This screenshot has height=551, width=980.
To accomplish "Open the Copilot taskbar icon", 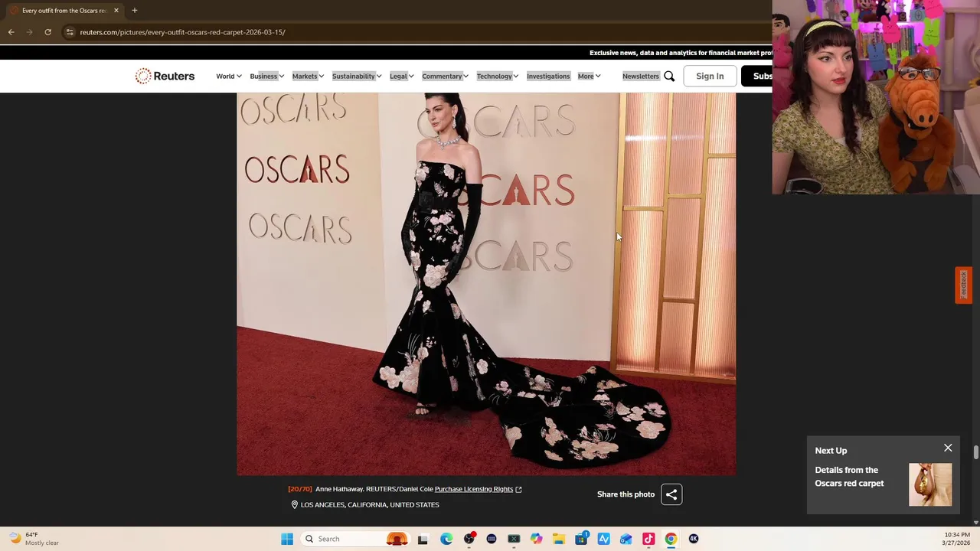I will point(537,539).
